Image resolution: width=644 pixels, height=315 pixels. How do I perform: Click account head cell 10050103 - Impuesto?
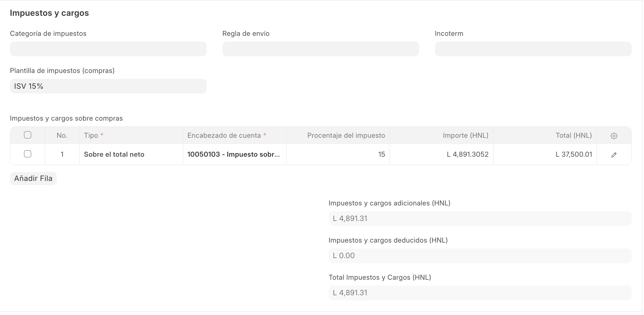(x=234, y=154)
